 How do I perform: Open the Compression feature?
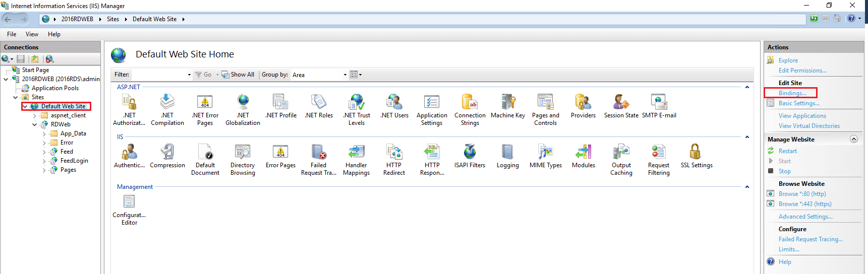click(x=167, y=156)
